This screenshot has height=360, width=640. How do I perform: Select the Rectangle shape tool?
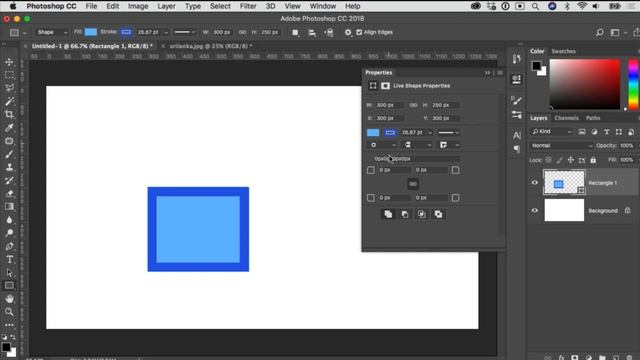(x=9, y=286)
